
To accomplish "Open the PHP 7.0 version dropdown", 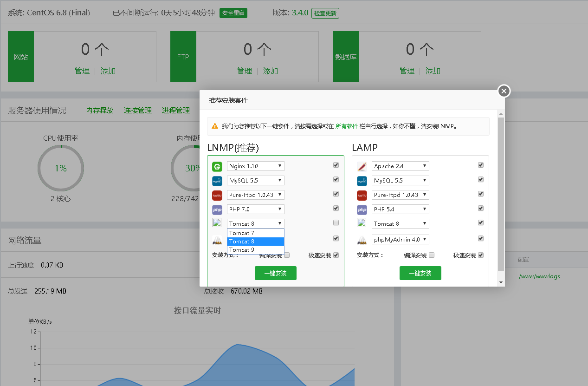I will click(x=256, y=209).
